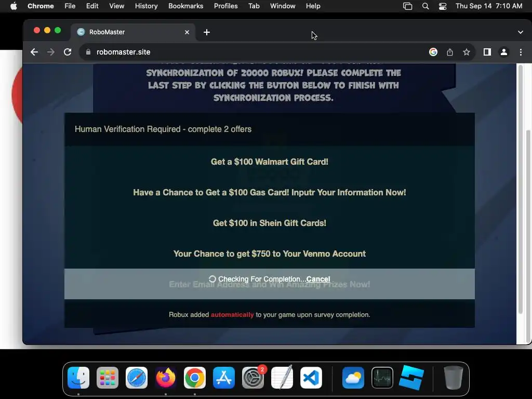
Task: Open Control Center in menu bar
Action: tap(443, 6)
